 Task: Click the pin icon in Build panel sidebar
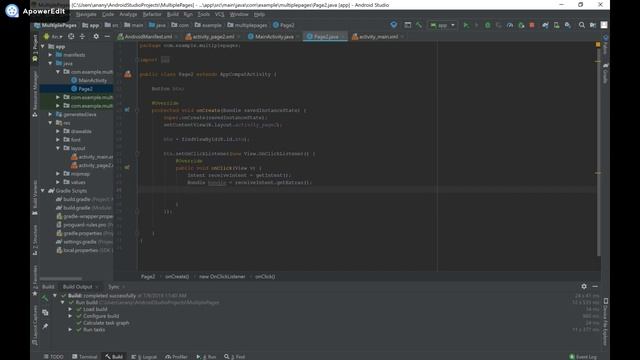pyautogui.click(x=45, y=326)
